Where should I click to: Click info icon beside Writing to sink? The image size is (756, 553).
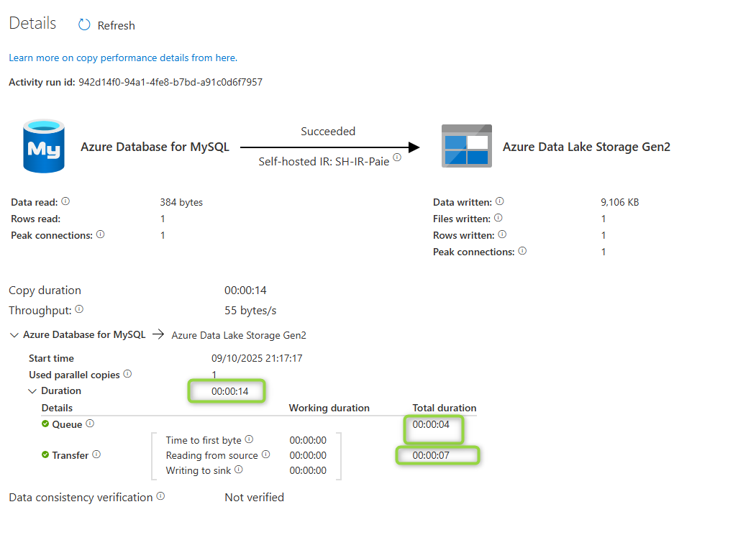239,469
